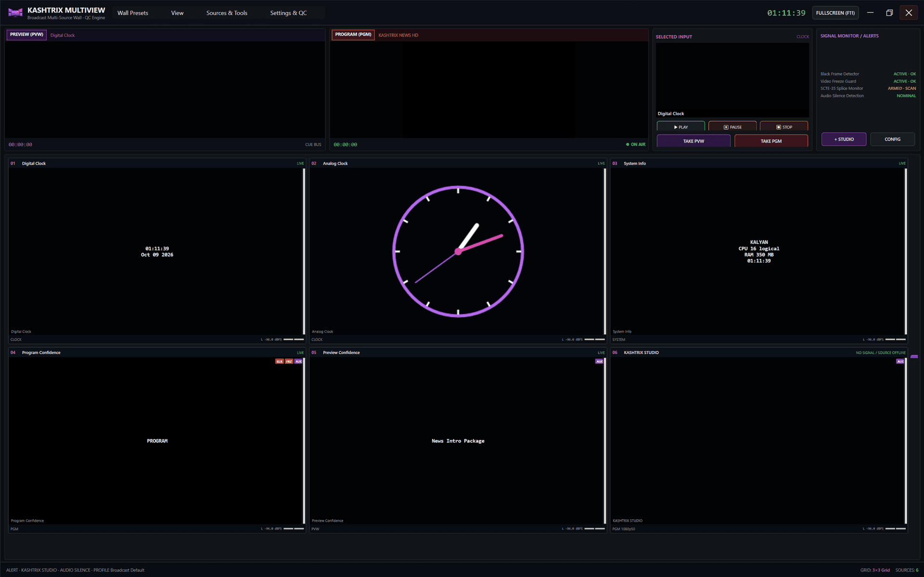924x577 pixels.
Task: Select the Analog Clock source tile
Action: click(x=458, y=251)
